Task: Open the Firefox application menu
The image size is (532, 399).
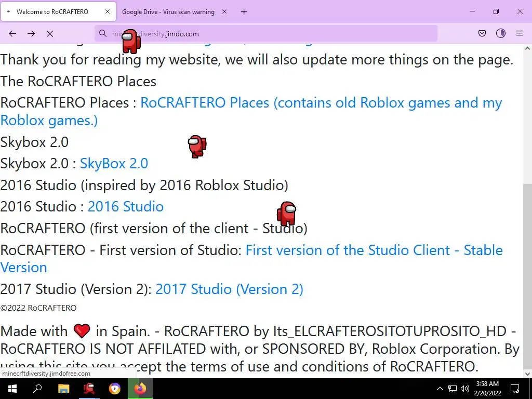Action: pos(520,33)
